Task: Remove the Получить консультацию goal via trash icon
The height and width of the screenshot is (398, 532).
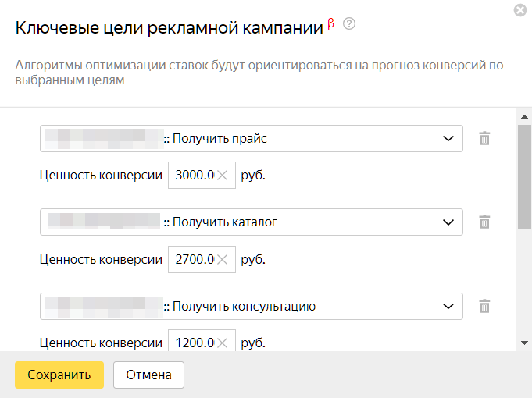Action: click(x=484, y=306)
